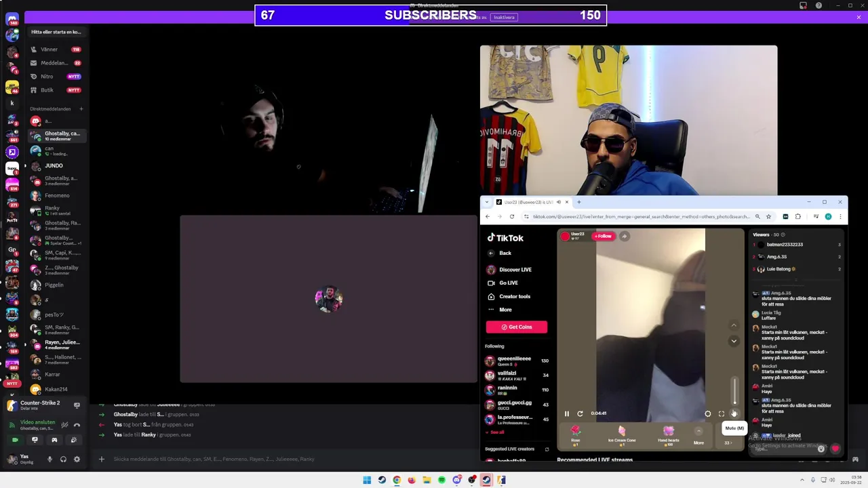This screenshot has height=488, width=868.
Task: Go to next live stream arrow
Action: point(734,341)
